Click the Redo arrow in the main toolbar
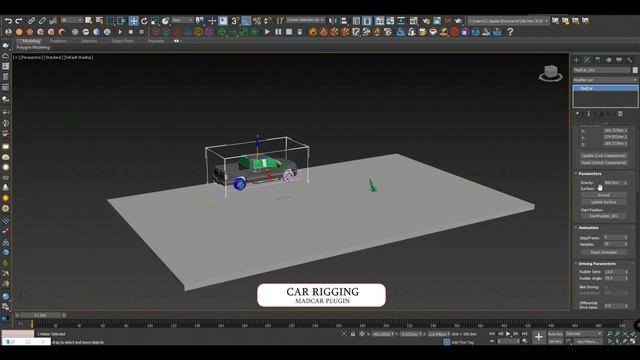Screen dimensions: 640x360 coord(19,20)
